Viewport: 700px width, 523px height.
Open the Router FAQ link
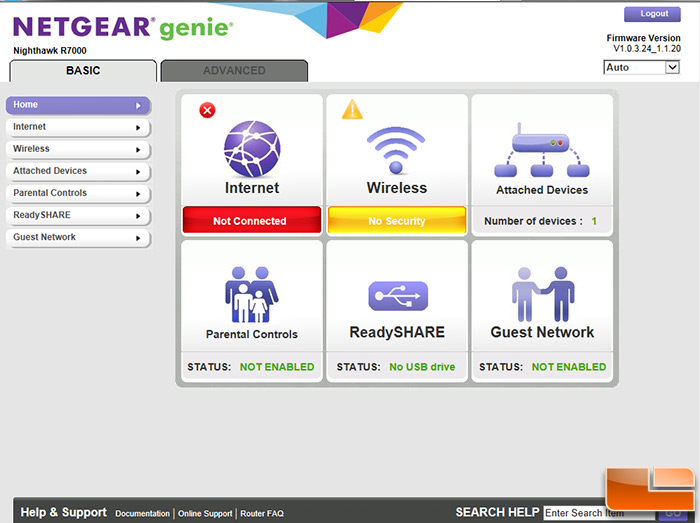(x=262, y=514)
